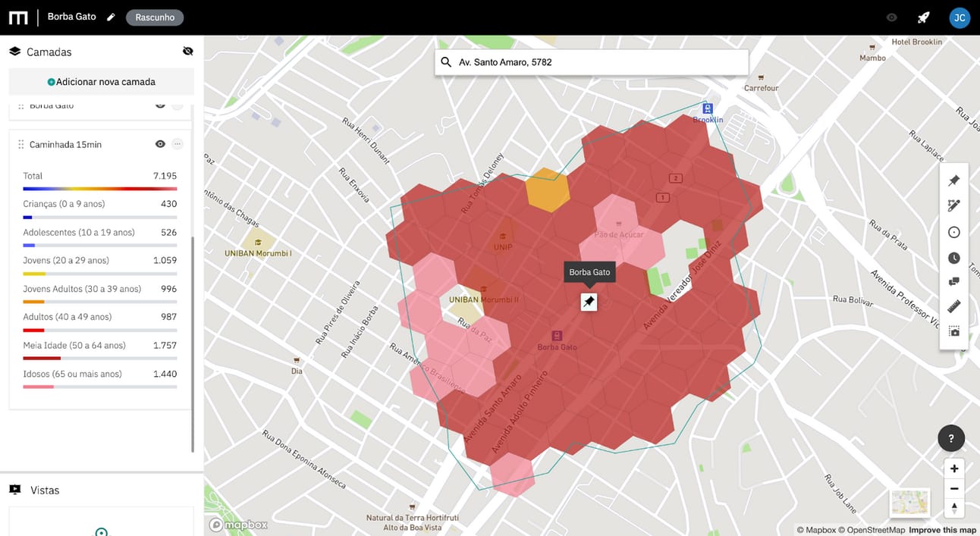Click the UNIP label on map

tap(503, 247)
